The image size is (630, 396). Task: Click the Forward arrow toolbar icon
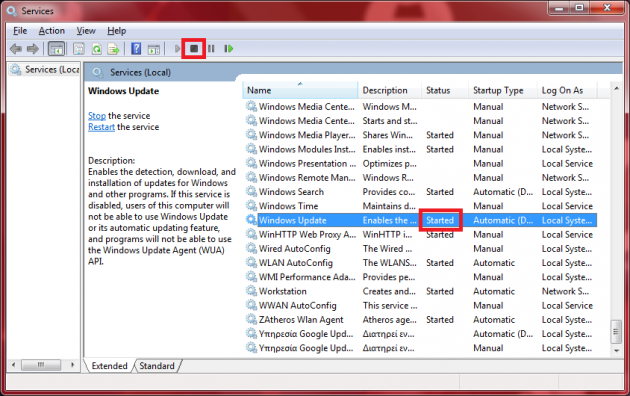point(33,49)
